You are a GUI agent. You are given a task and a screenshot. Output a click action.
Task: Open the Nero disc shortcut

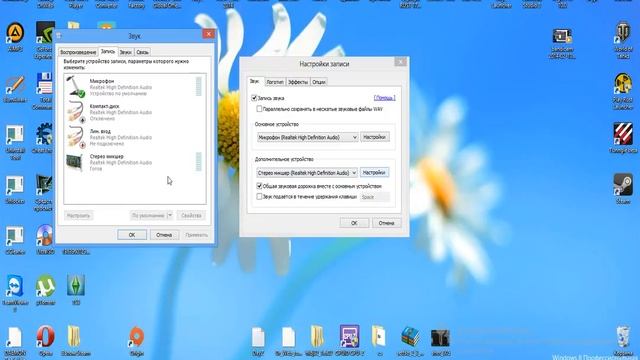click(44, 236)
